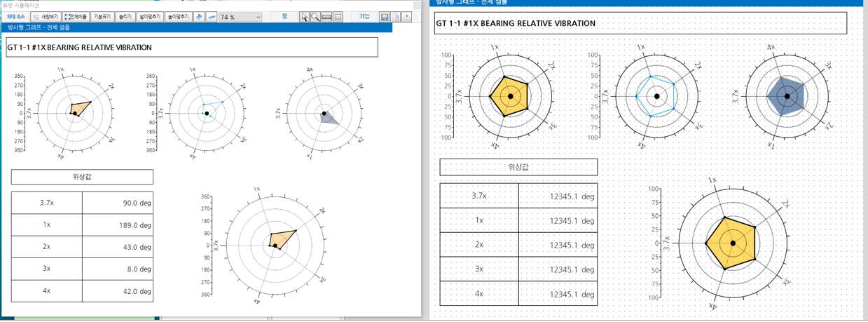Click the 12345.1 deg cell in 1x row
This screenshot has height=322, width=868.
(558, 220)
